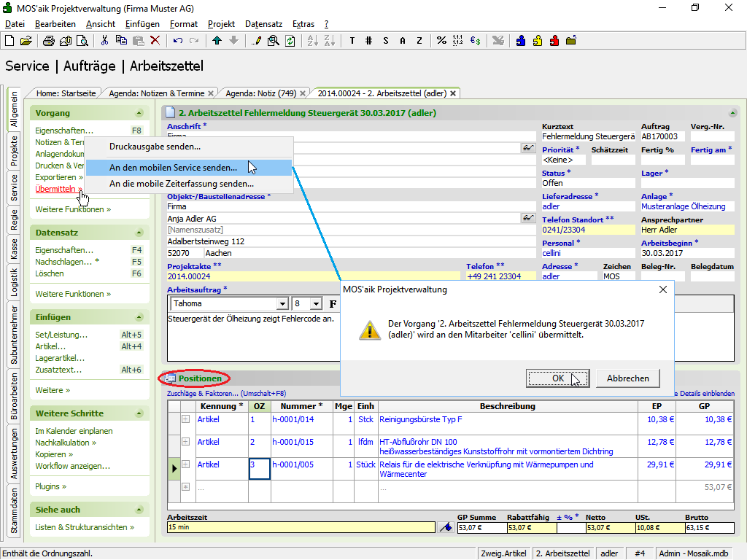
Task: Open the Tahoma font dropdown
Action: coord(282,303)
